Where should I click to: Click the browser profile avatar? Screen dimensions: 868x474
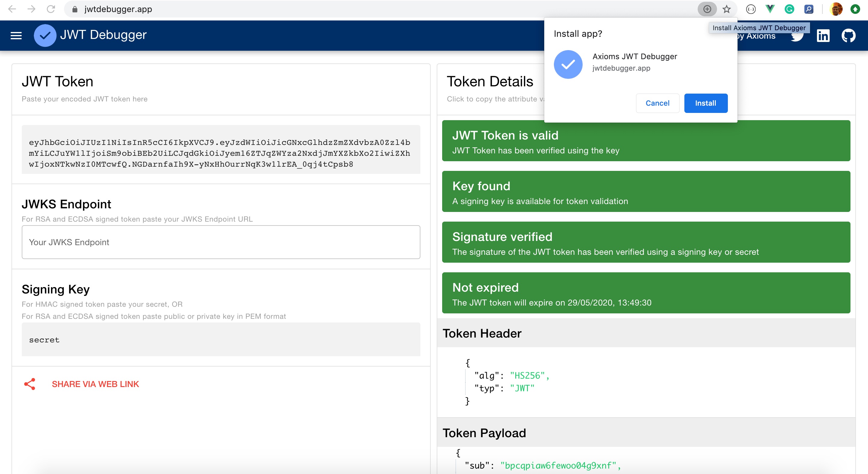836,9
